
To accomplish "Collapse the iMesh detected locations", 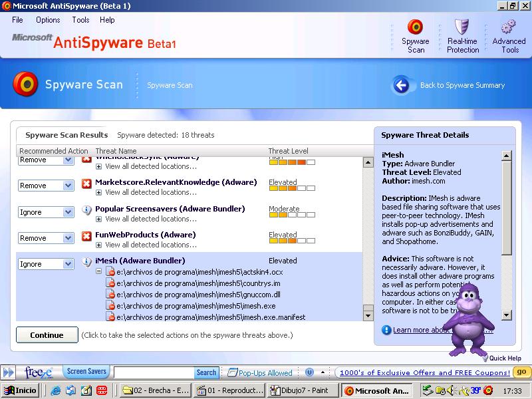I will (x=98, y=271).
